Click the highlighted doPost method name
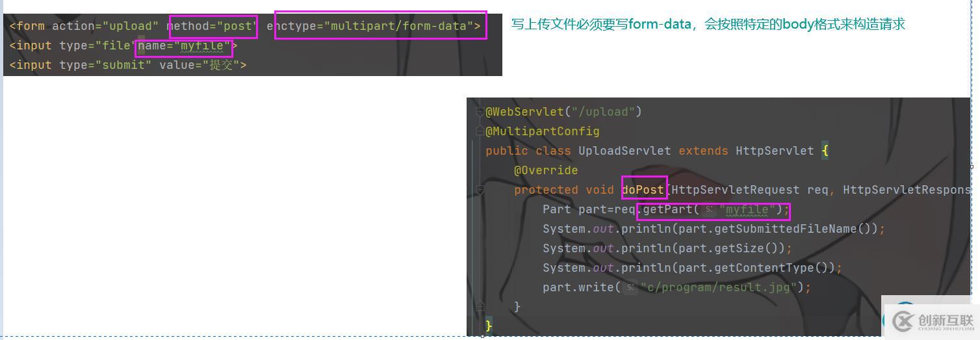980x340 pixels. tap(643, 190)
